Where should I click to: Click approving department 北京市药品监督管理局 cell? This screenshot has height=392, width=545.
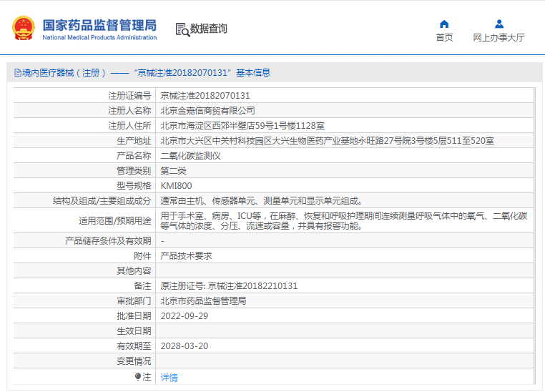click(x=203, y=301)
